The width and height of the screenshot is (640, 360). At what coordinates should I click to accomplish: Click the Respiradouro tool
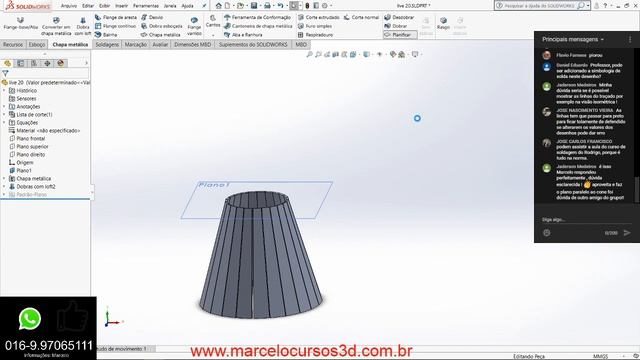pos(315,35)
